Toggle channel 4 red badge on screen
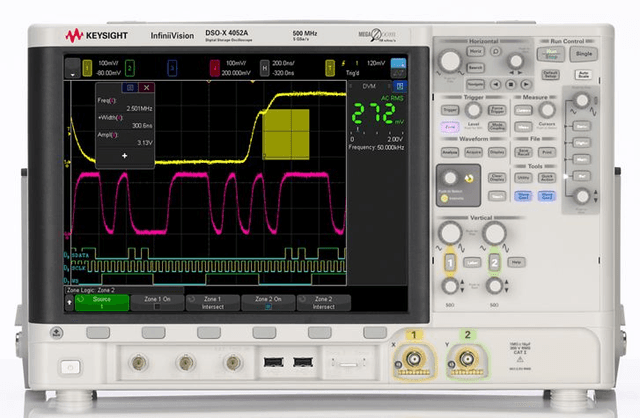 (x=215, y=68)
